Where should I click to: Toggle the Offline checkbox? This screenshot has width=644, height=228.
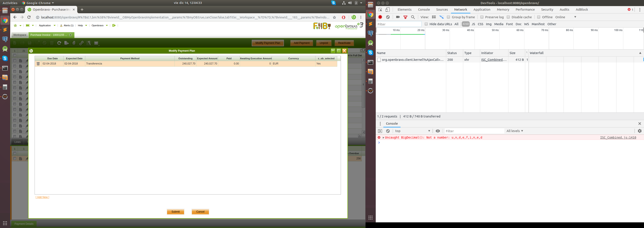click(x=539, y=17)
